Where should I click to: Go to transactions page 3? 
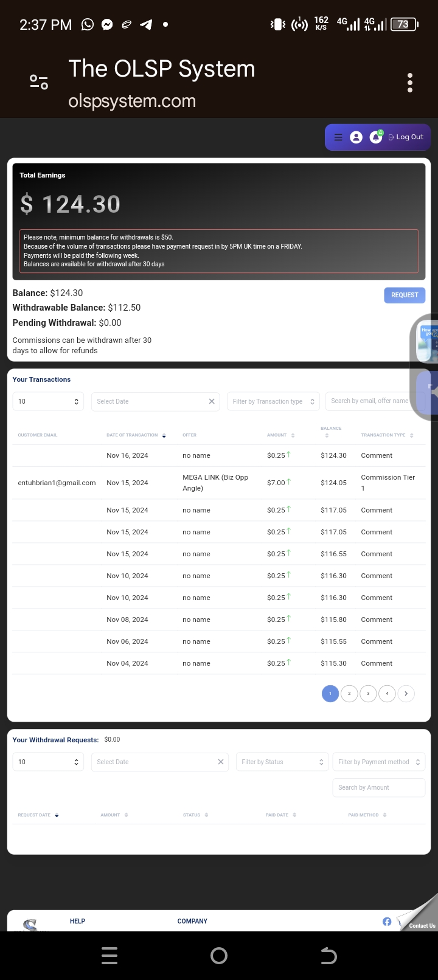tap(368, 694)
